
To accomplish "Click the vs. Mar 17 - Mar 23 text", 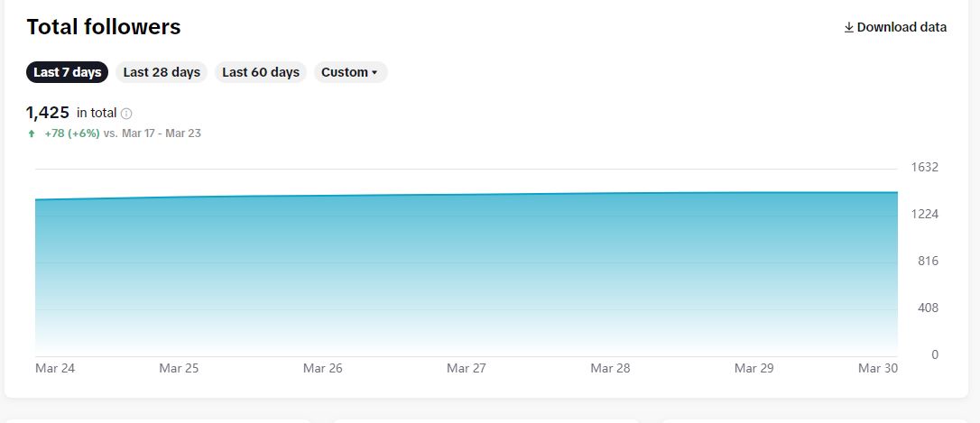I will click(x=152, y=133).
